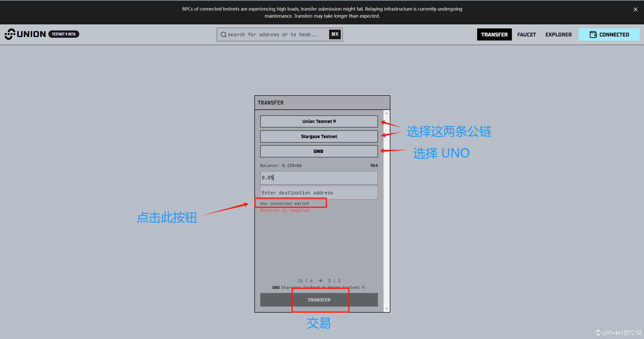Viewport: 644px width, 339px height.
Task: Open the Stargaze Testnet destination chain selector
Action: (x=319, y=136)
